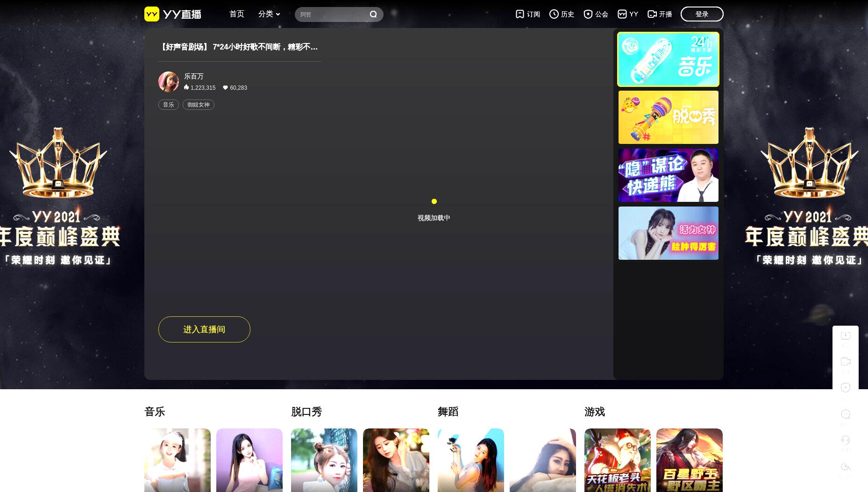Click the YY直播 logo
The width and height of the screenshot is (868, 492).
[173, 14]
